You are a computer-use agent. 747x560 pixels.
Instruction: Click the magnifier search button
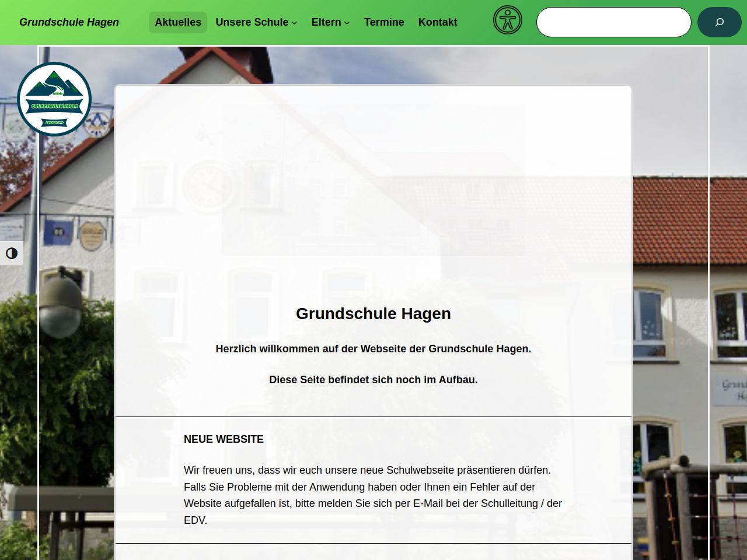point(719,22)
